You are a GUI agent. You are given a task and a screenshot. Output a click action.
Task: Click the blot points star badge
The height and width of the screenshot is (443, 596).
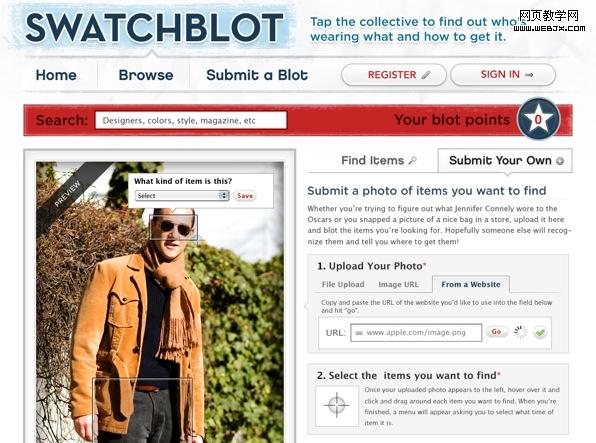coord(538,119)
